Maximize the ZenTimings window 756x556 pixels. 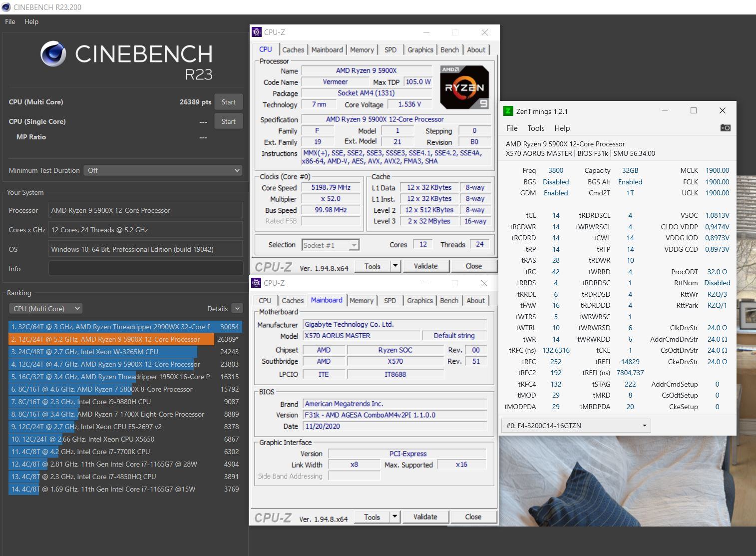(x=694, y=110)
